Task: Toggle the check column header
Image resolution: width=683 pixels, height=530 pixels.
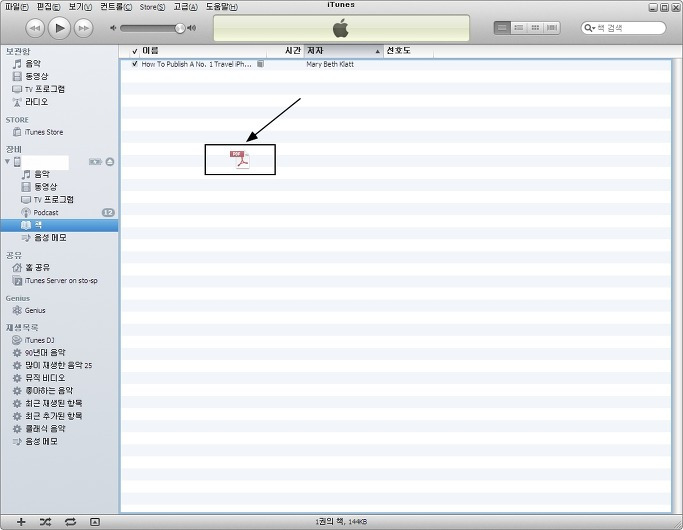Action: pyautogui.click(x=135, y=51)
